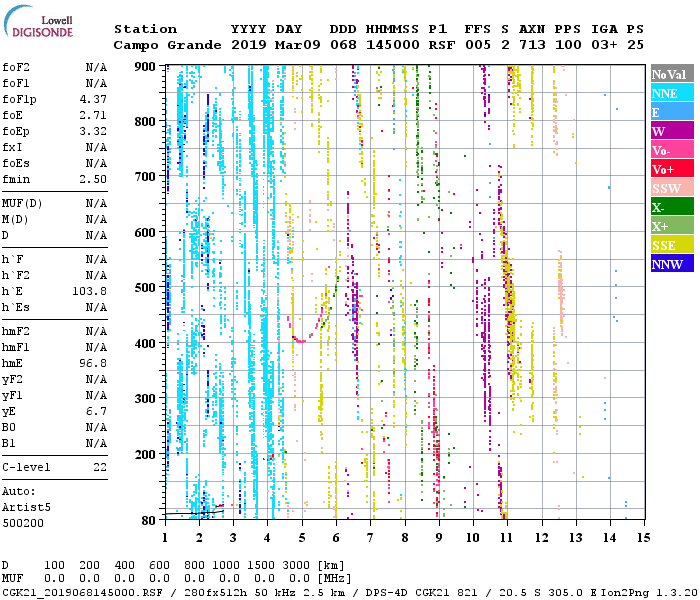700x600 pixels.
Task: Click the CGK21_2019068145000.RSF file name
Action: [x=82, y=593]
